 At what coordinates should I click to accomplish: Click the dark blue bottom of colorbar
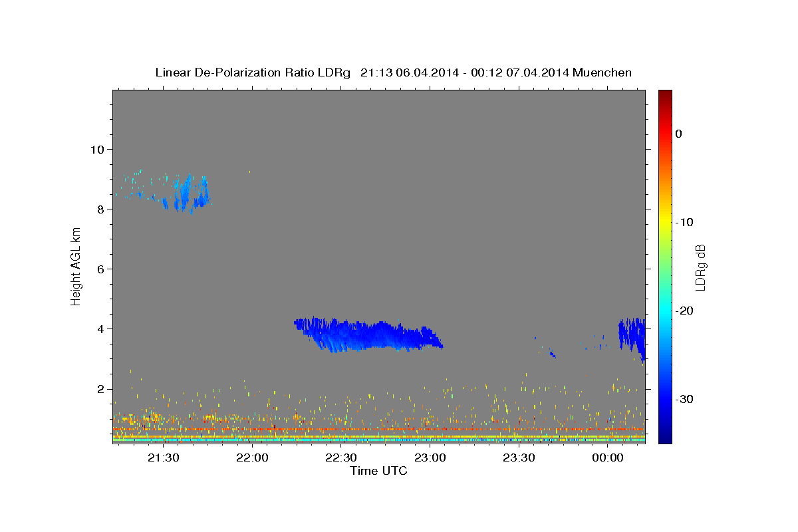pyautogui.click(x=665, y=438)
